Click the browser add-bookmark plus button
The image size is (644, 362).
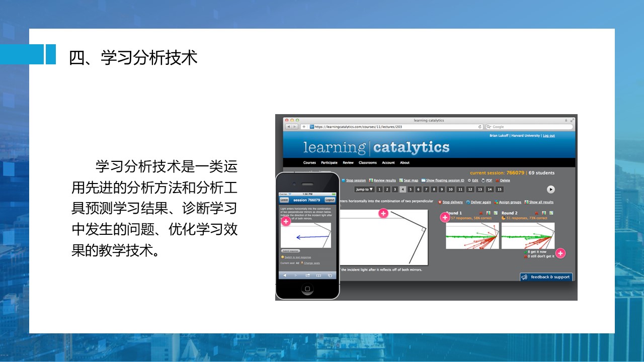tap(304, 127)
